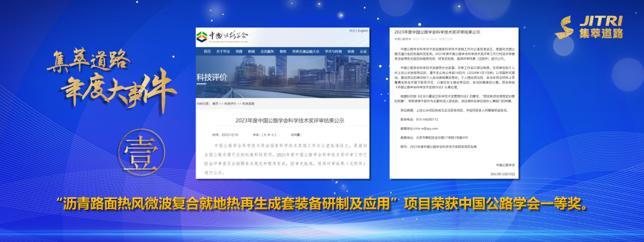The image size is (644, 242).
Task: Click the left page article title 2023年度中国公路学会科学技术奖评审结果公示
Action: (x=290, y=121)
